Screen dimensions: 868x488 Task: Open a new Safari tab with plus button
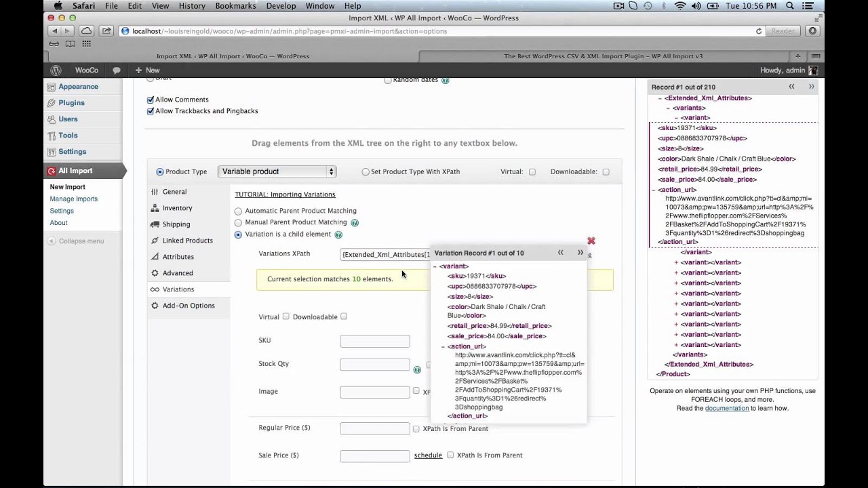tap(798, 56)
